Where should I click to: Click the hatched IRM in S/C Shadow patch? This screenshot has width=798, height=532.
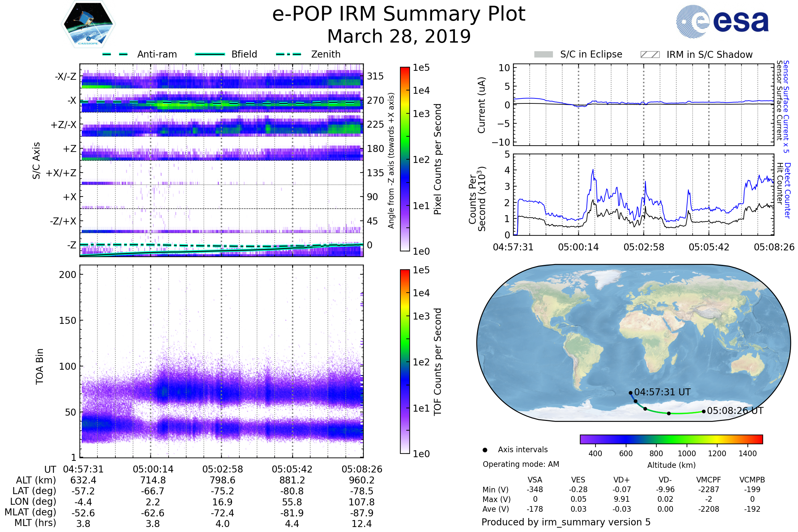point(650,55)
